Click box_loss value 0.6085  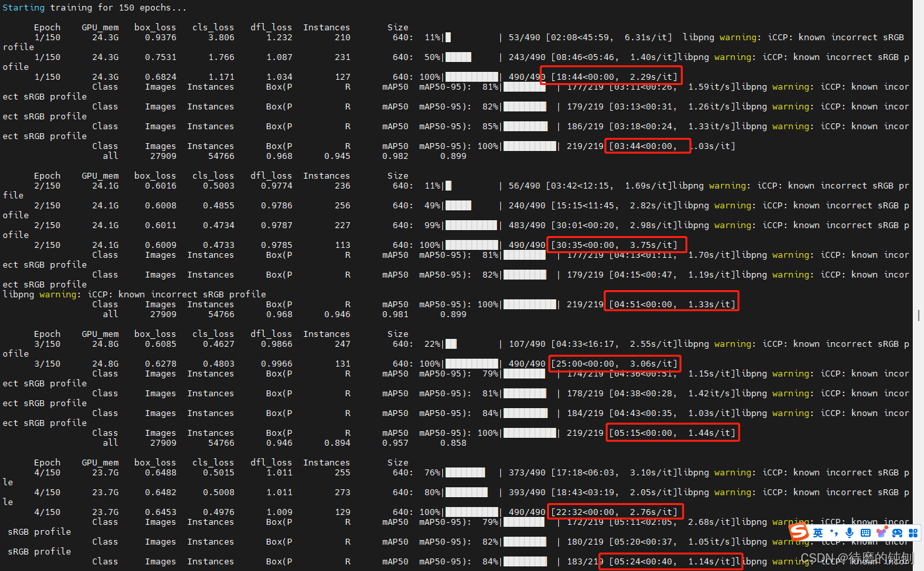[x=160, y=344]
